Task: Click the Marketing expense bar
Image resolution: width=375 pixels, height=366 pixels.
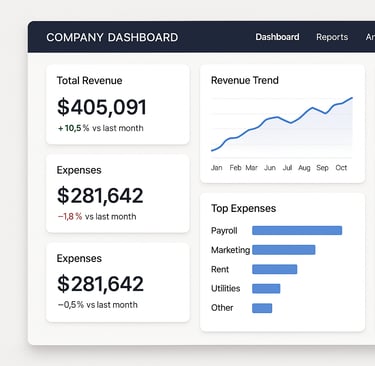Action: 284,250
